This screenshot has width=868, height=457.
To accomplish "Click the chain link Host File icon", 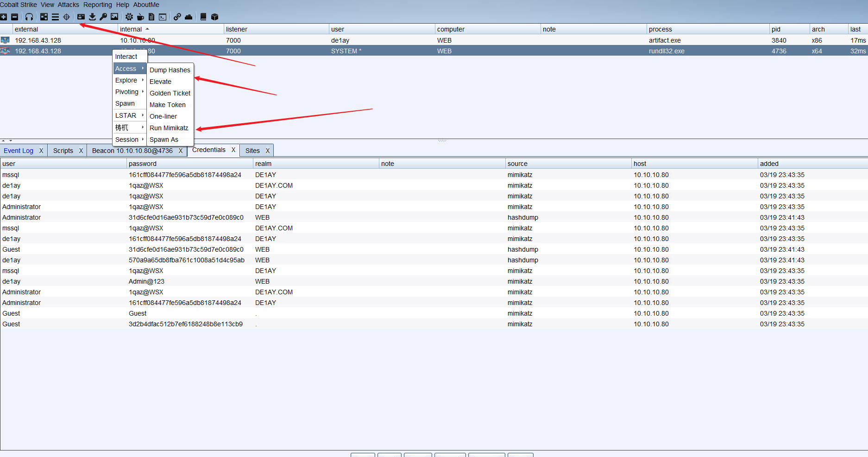I will click(x=177, y=17).
